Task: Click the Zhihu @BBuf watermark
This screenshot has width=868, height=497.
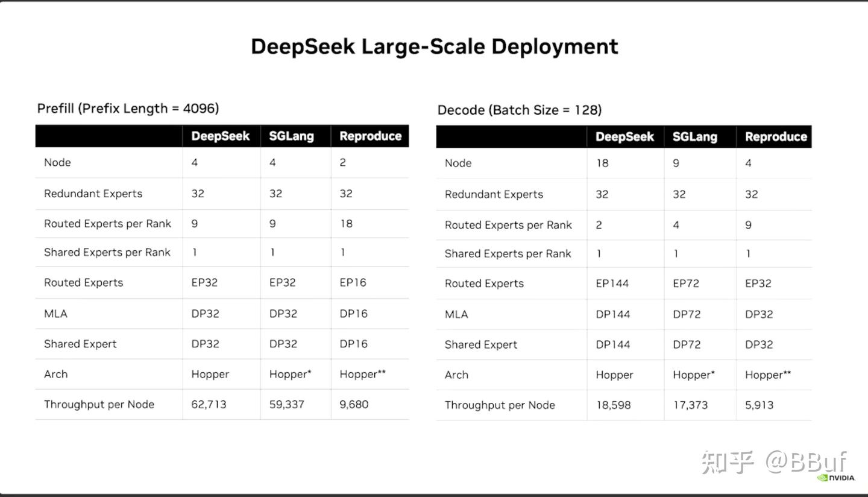Action: pyautogui.click(x=774, y=462)
